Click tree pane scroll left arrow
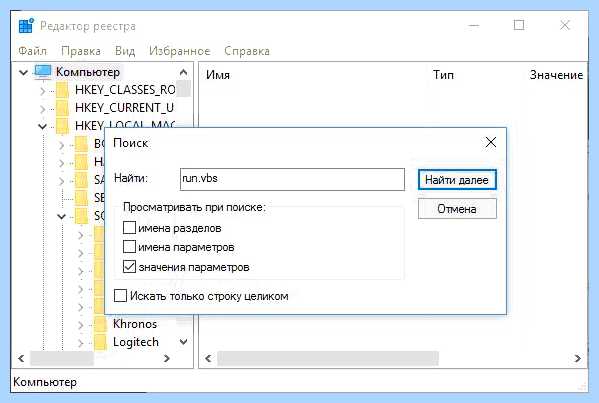This screenshot has width=599, height=403. tap(21, 358)
